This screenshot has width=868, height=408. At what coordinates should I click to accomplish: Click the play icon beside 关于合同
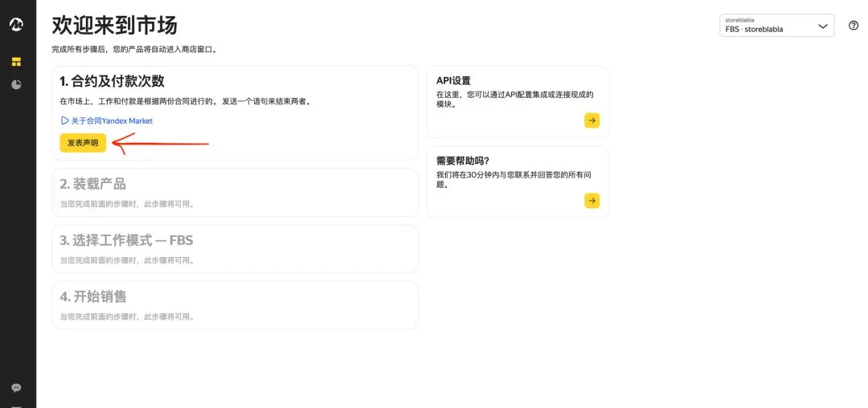coord(64,120)
